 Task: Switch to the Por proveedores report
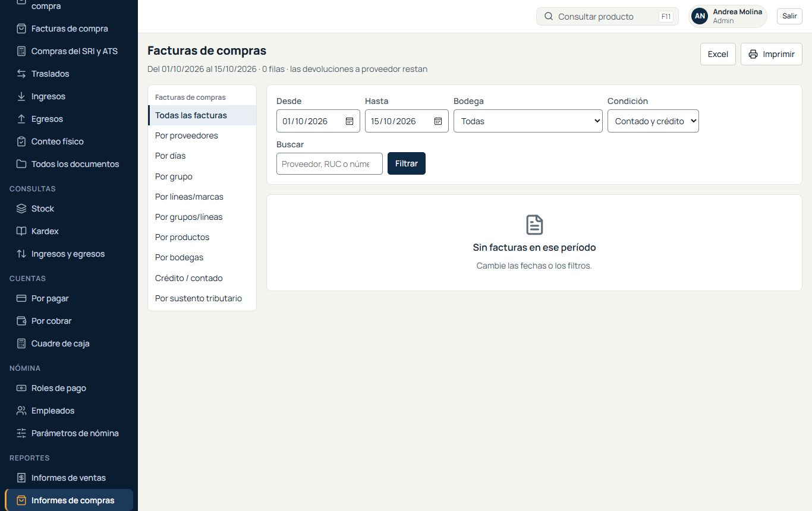pos(202,135)
